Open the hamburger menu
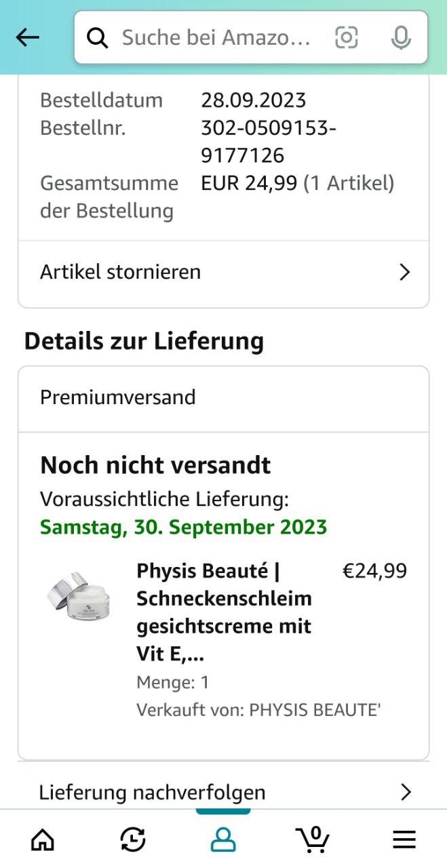The height and width of the screenshot is (868, 447). click(404, 840)
